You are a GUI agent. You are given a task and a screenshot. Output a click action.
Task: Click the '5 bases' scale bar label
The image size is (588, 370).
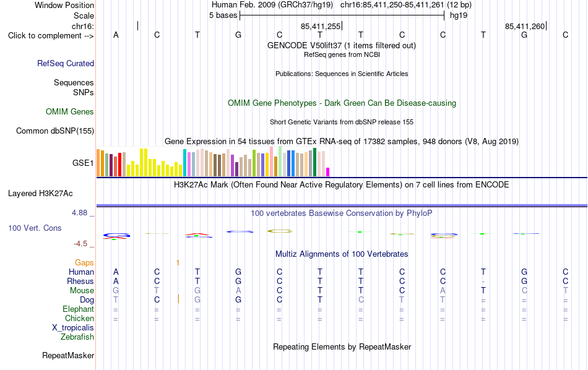[x=223, y=15]
